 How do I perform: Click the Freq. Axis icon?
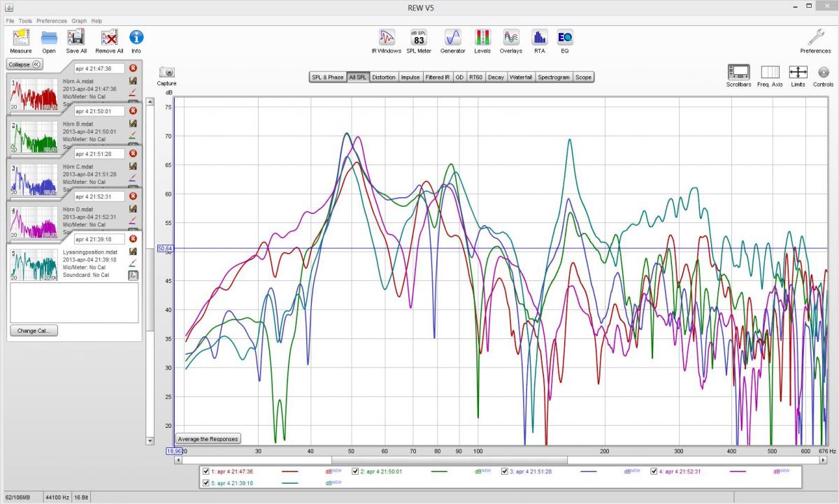(x=770, y=72)
